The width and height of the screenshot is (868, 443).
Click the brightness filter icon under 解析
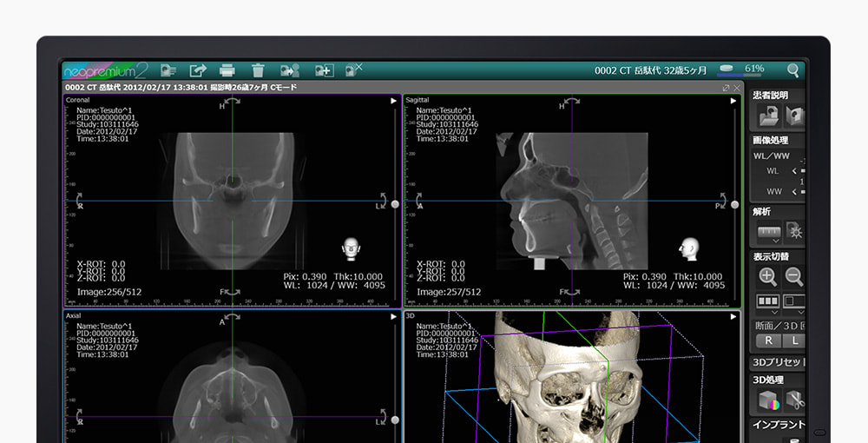click(795, 232)
